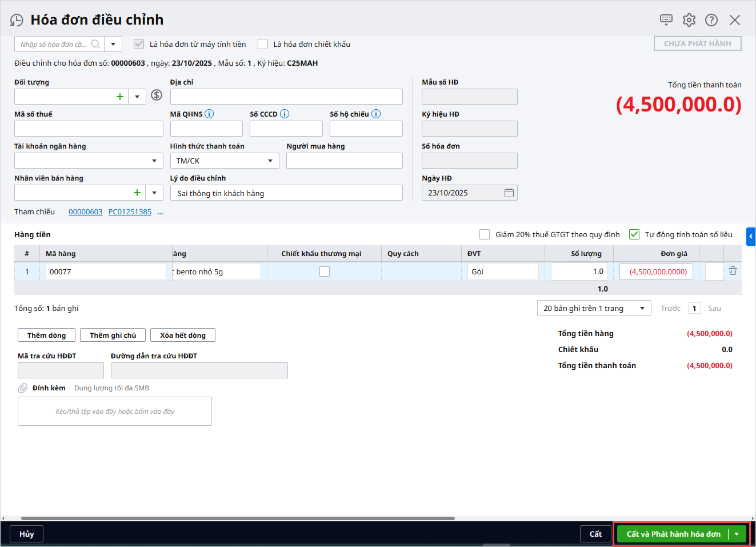Click the Lý do điều chỉnh input field
Screen dimensions: 756x547
click(x=286, y=193)
